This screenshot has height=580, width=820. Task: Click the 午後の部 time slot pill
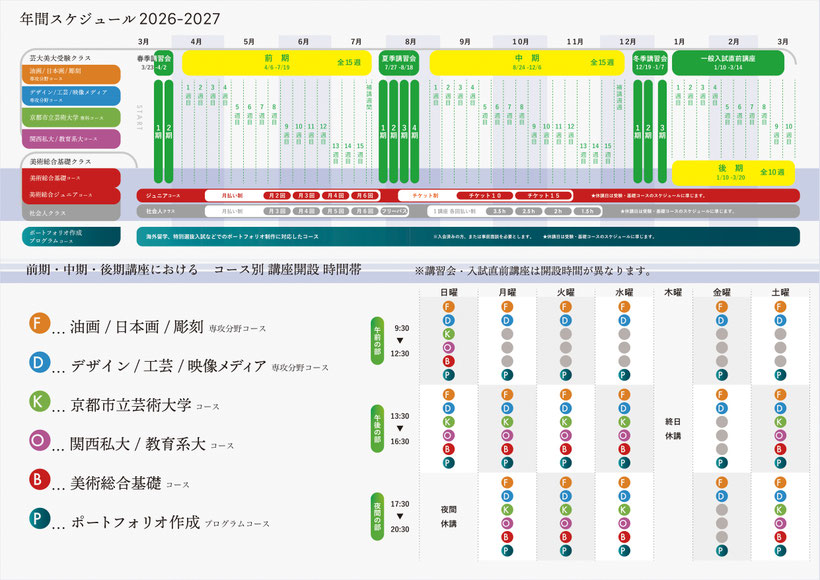[377, 429]
